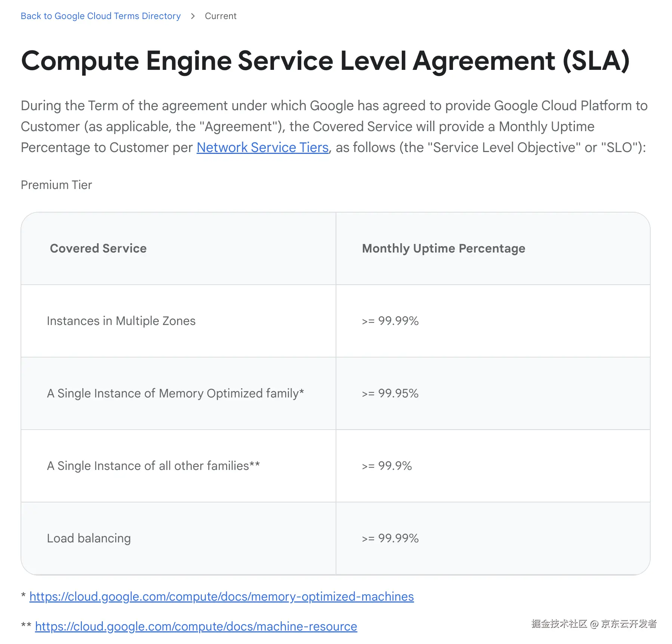Click the >= 99.9% uptime value
Screen dimensions: 672x644
[x=387, y=466]
